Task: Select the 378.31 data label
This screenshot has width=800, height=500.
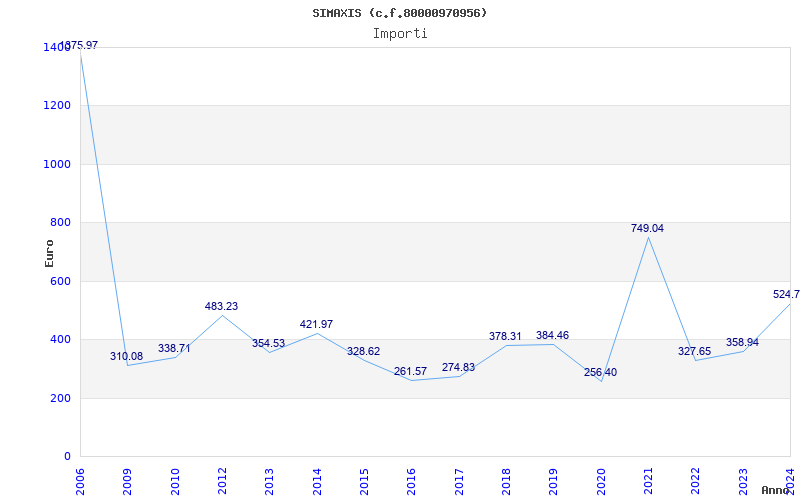Action: coord(505,336)
